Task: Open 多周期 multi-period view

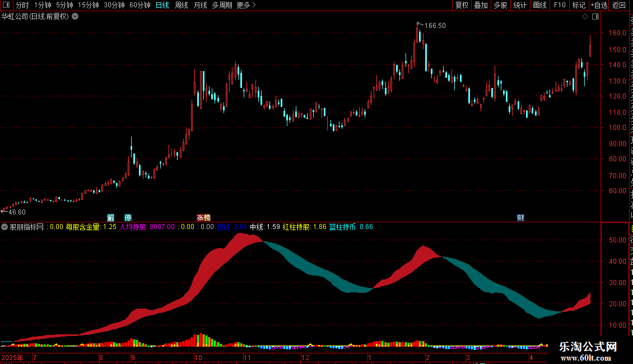Action: pos(222,5)
